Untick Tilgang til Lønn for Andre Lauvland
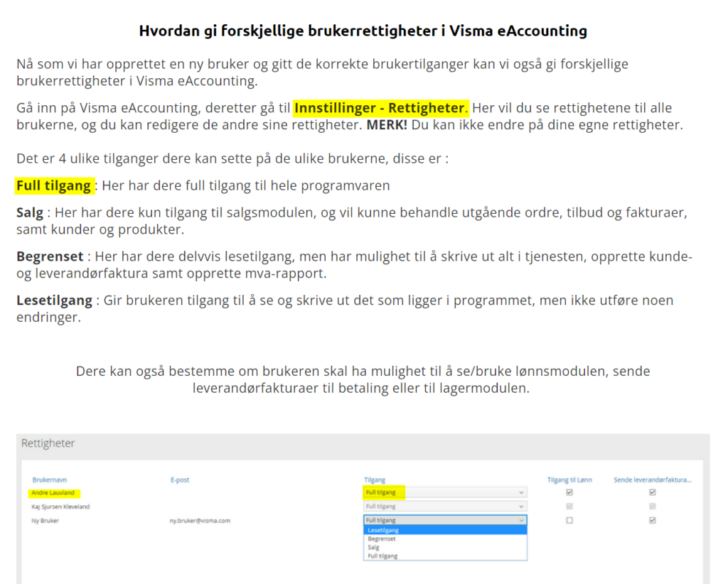The image size is (728, 584). (x=569, y=492)
